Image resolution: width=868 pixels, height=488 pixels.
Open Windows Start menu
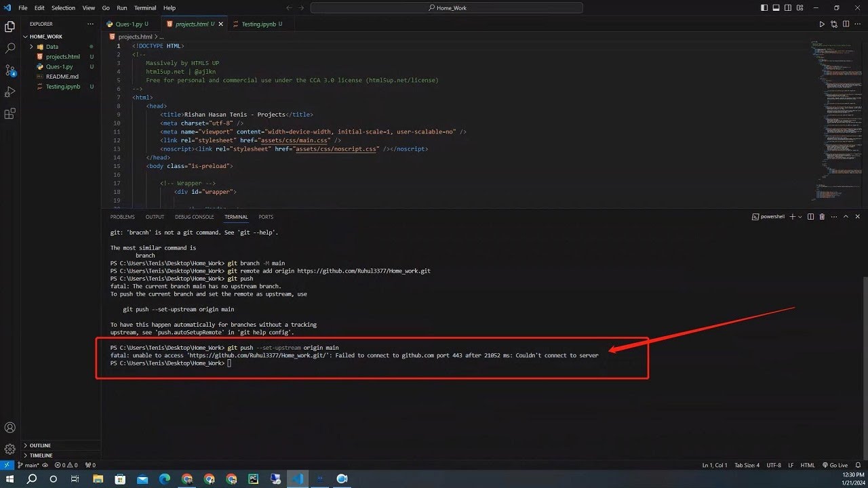9,479
